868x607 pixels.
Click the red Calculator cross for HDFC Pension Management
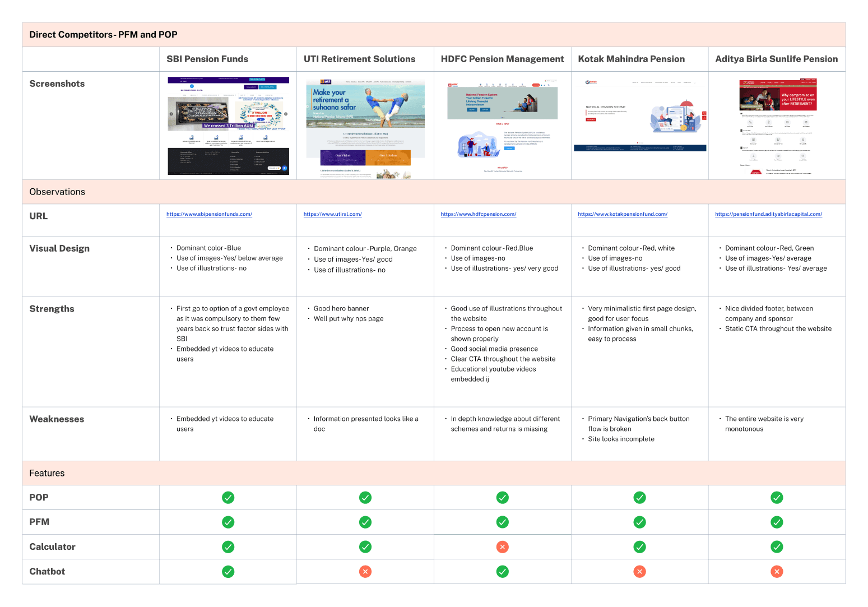point(503,547)
